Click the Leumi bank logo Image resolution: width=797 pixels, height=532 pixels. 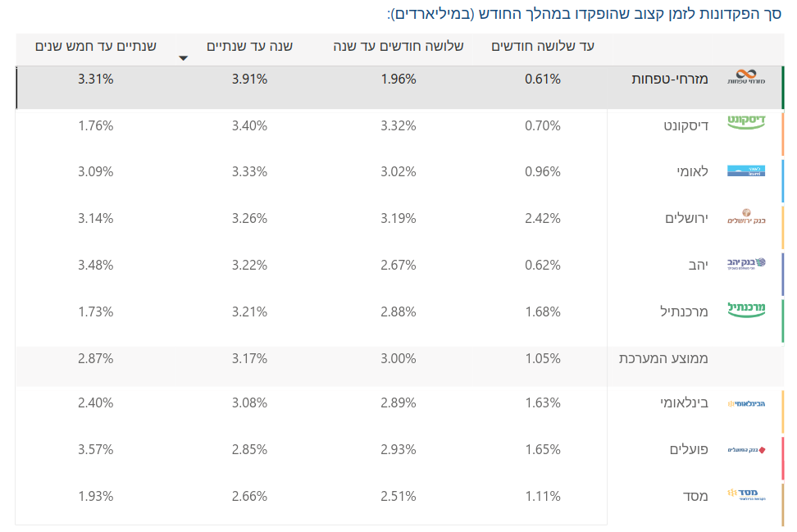(745, 171)
